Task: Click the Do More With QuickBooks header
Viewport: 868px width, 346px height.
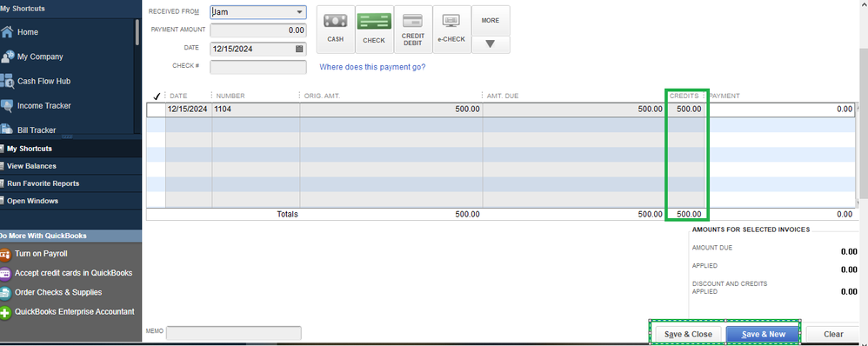Action: (70, 236)
